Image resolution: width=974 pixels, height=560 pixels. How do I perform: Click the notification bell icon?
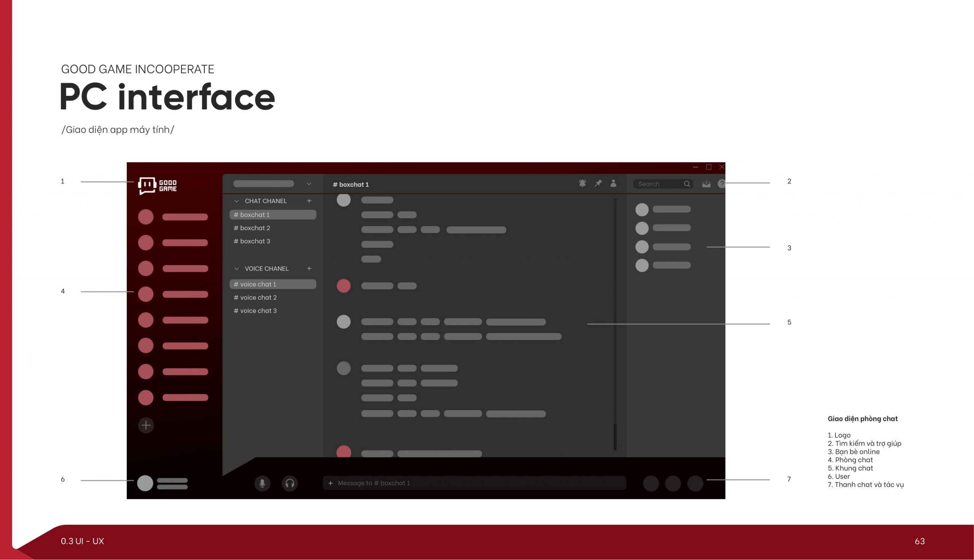click(581, 184)
